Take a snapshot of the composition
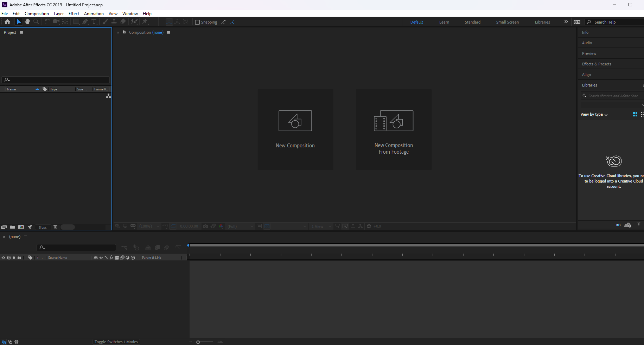 pos(205,226)
